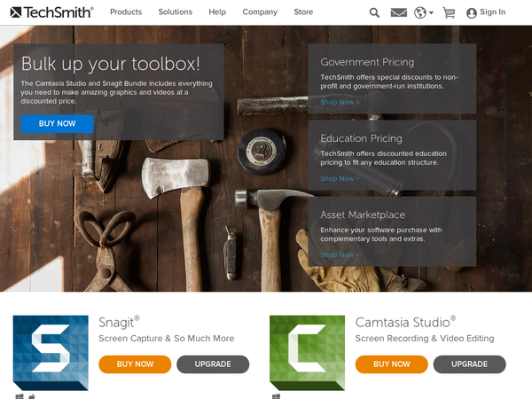Click the Asset Marketplace heading

[x=363, y=215]
